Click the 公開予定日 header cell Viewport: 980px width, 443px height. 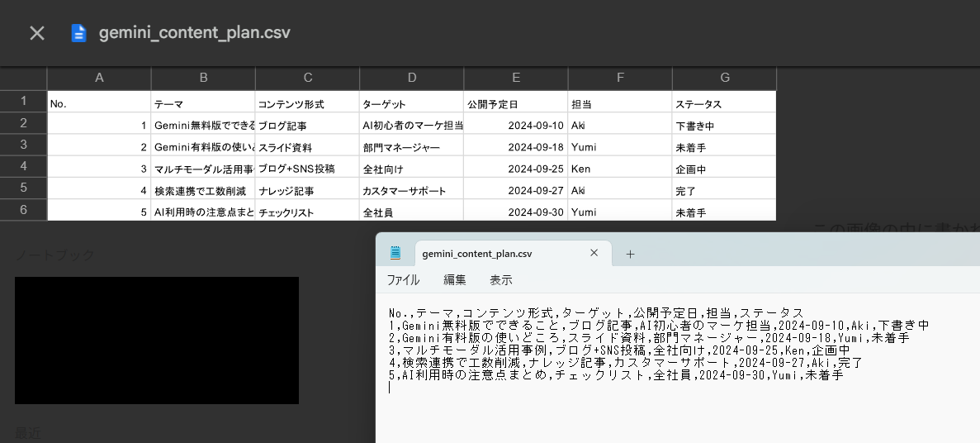coord(516,102)
